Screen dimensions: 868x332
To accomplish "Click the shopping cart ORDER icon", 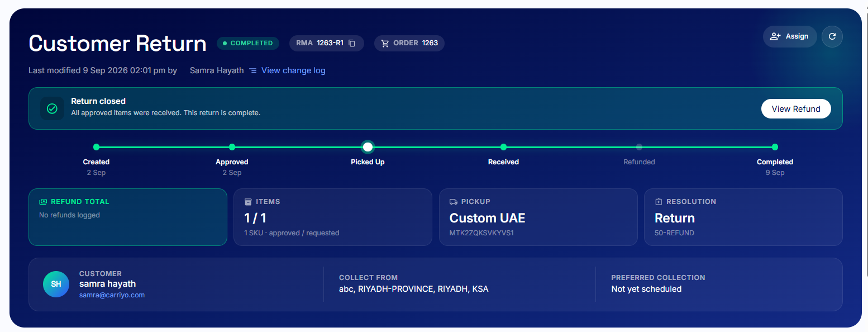I will pos(385,43).
